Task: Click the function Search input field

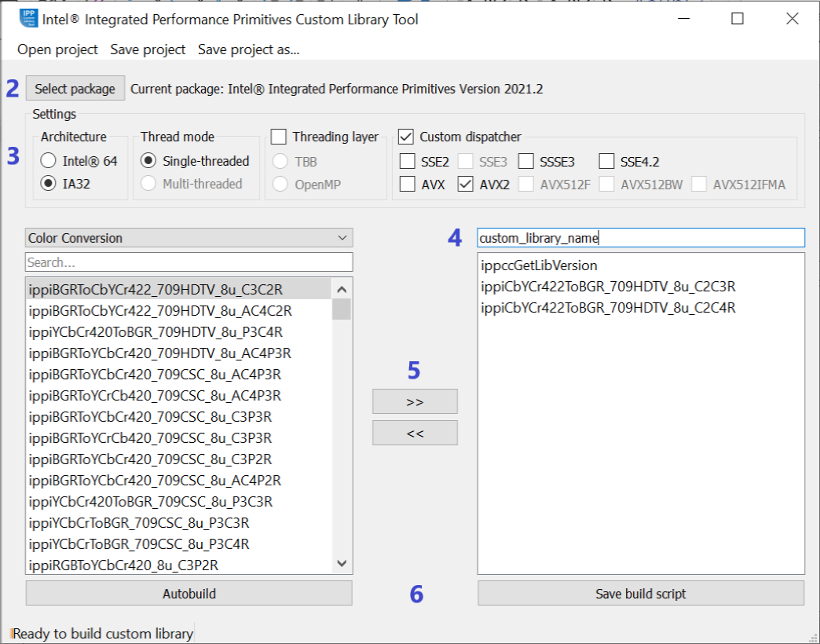Action: pyautogui.click(x=189, y=262)
